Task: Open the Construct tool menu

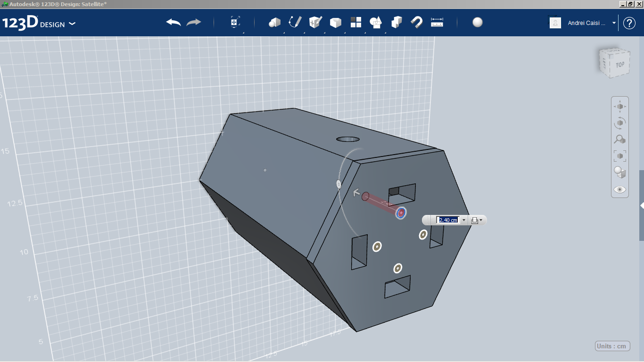Action: coord(315,22)
